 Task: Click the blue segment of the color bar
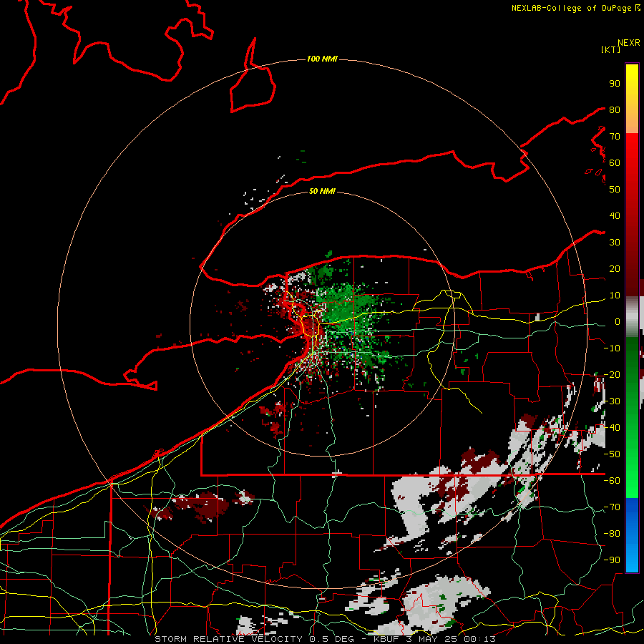pos(632,535)
